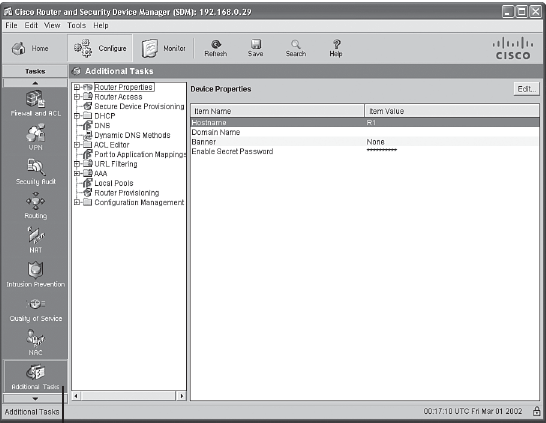Click the tree scrollbar left arrow
The height and width of the screenshot is (423, 546).
point(76,395)
